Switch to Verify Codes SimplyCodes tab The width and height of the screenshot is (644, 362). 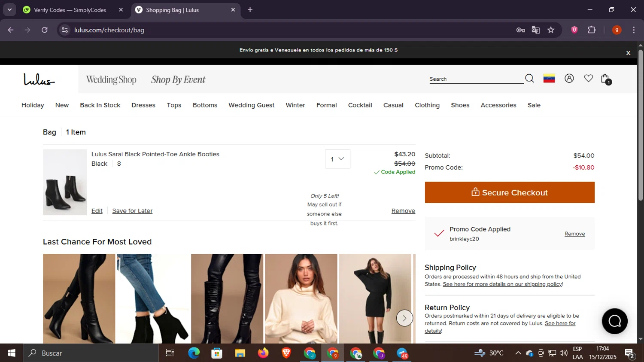(x=70, y=10)
